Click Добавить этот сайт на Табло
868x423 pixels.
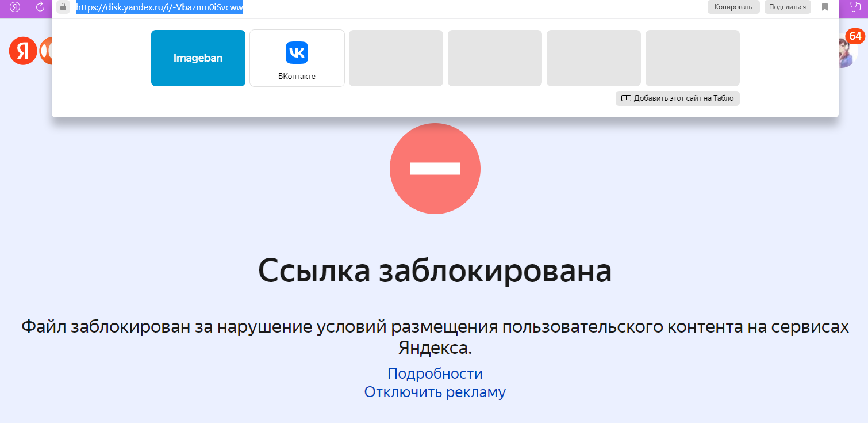[x=678, y=98]
